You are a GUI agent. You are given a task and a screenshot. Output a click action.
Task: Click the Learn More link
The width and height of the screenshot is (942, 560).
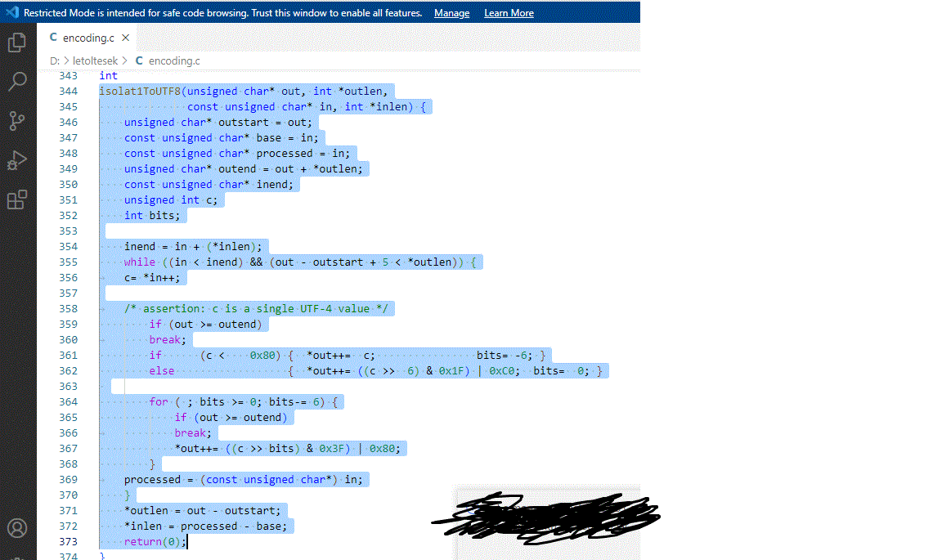click(x=509, y=12)
